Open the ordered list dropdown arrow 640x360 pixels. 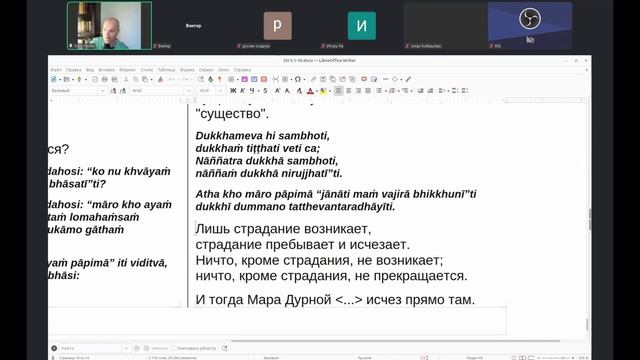(399, 91)
